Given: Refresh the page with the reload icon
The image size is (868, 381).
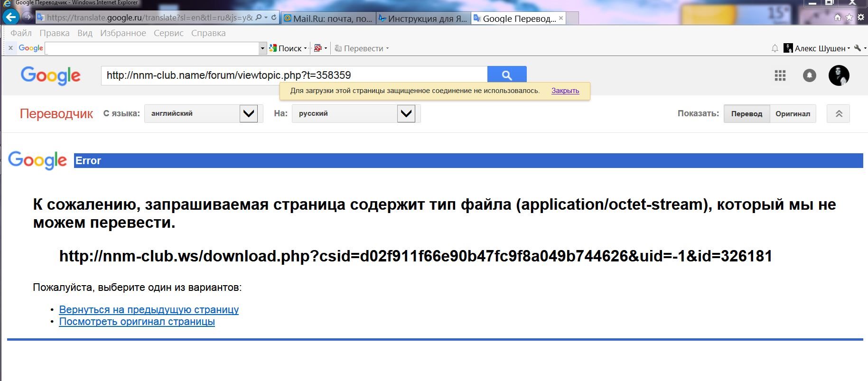Looking at the screenshot, I should click(x=274, y=18).
